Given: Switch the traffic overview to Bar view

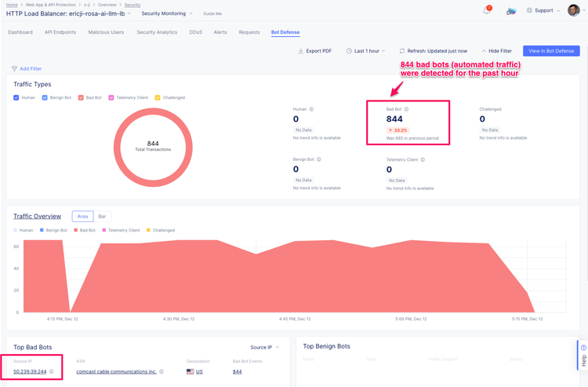Looking at the screenshot, I should [102, 216].
